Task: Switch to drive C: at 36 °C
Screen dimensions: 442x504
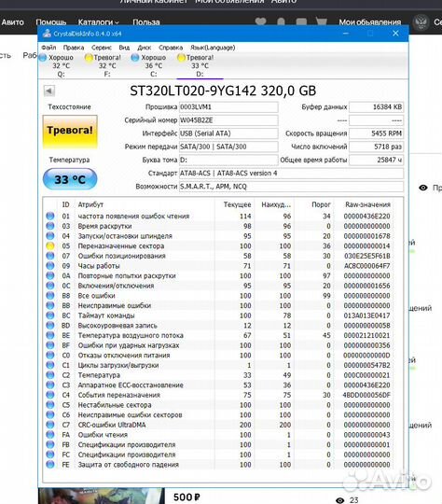Action: coord(150,65)
